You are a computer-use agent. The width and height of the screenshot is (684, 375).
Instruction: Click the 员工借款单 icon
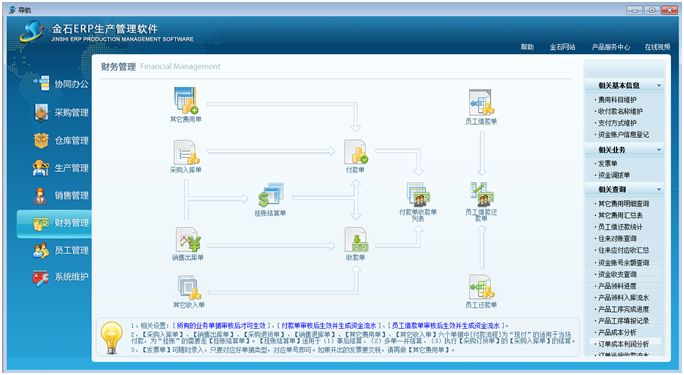(481, 102)
